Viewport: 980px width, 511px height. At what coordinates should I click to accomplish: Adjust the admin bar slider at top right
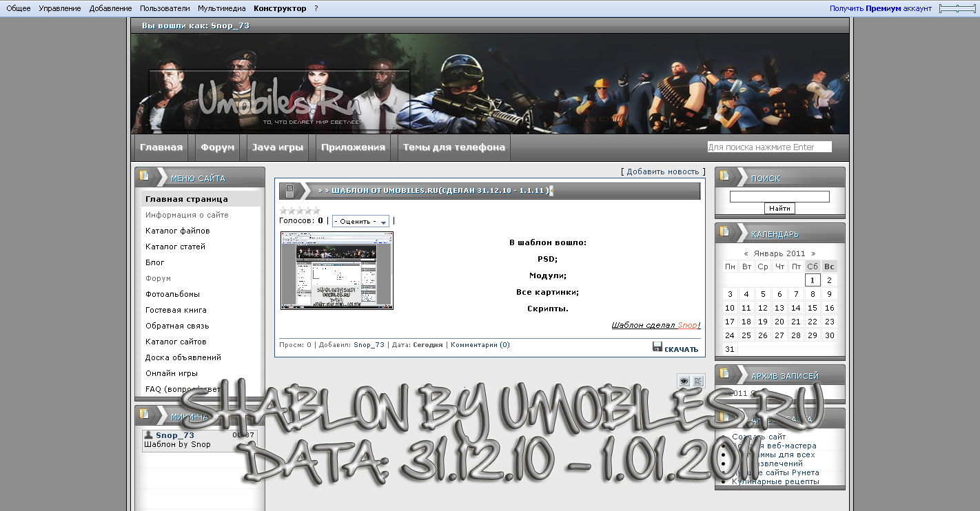point(958,8)
